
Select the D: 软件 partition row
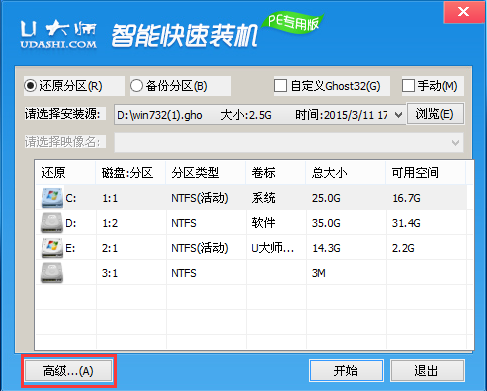(x=253, y=223)
